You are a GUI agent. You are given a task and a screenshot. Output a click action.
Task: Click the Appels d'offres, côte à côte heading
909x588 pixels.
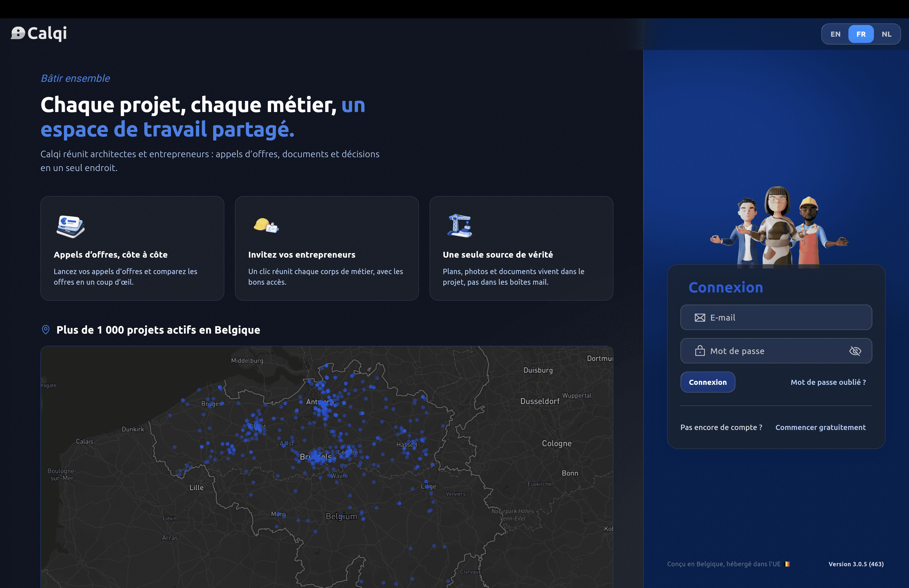(x=111, y=254)
